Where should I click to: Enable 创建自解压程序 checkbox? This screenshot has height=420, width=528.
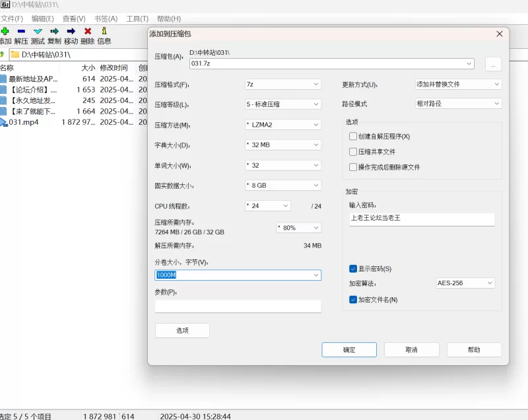353,136
